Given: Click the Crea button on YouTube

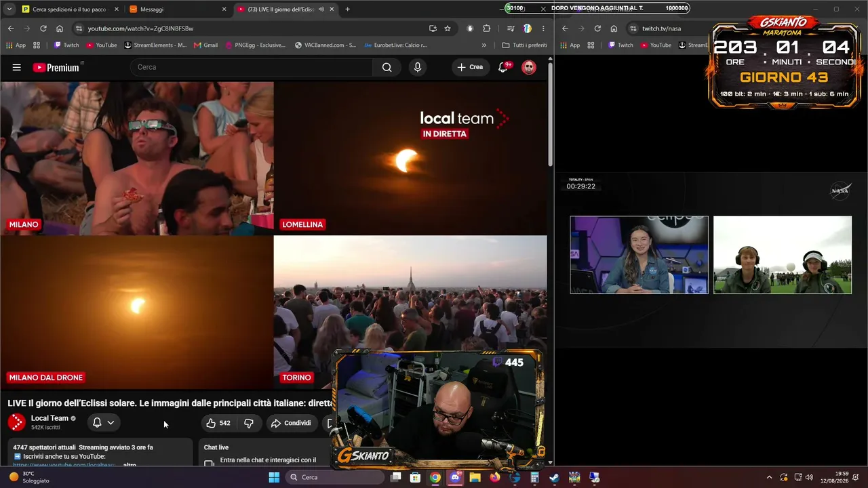Looking at the screenshot, I should 471,67.
